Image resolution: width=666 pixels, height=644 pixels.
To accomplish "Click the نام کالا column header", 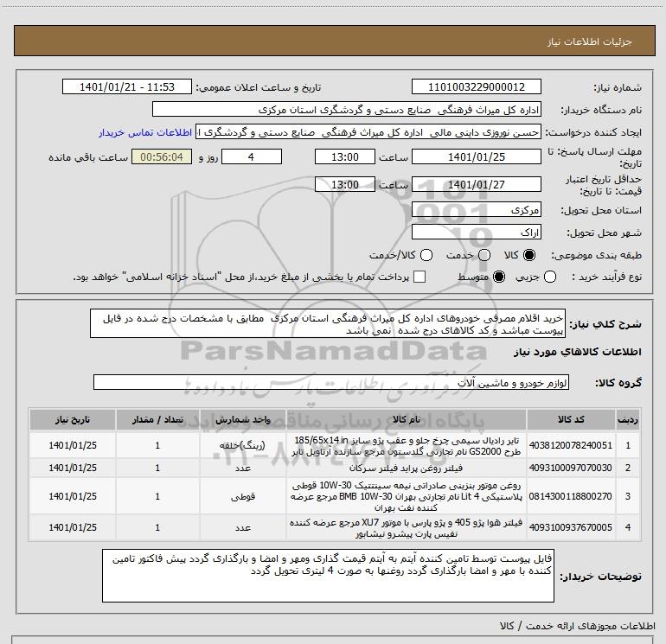I will point(407,419).
